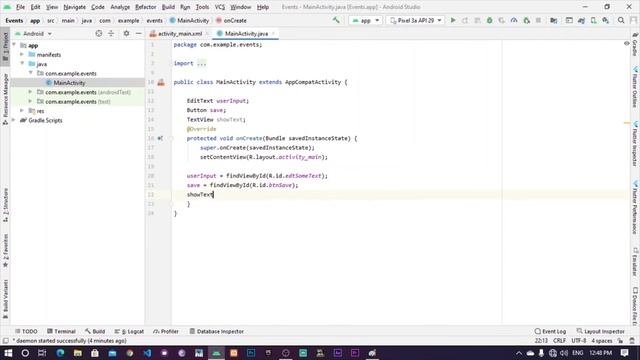Click the onCreate breadcrumb in navigation bar
Viewport: 640px width, 360px height.
(x=231, y=20)
